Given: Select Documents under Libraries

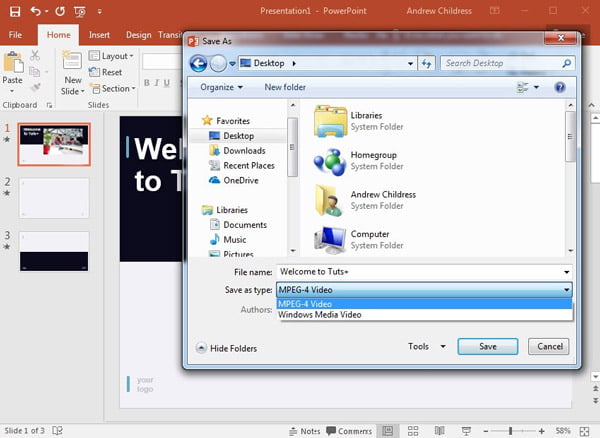Looking at the screenshot, I should [x=238, y=225].
